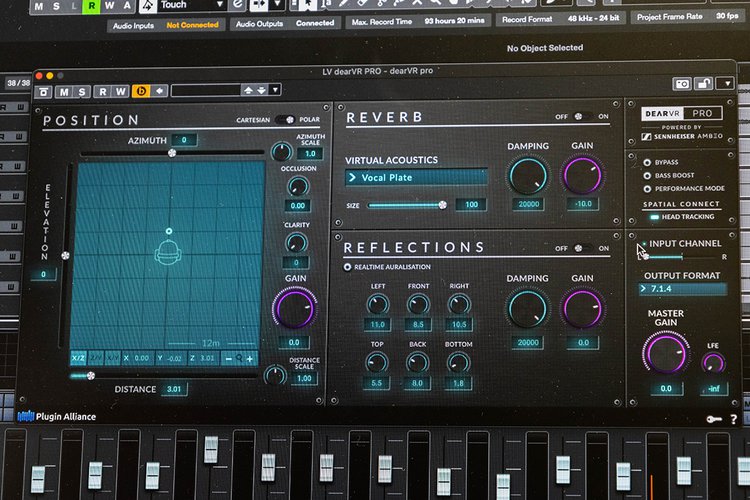
Task: Select the Bass Boost option
Action: click(x=647, y=174)
